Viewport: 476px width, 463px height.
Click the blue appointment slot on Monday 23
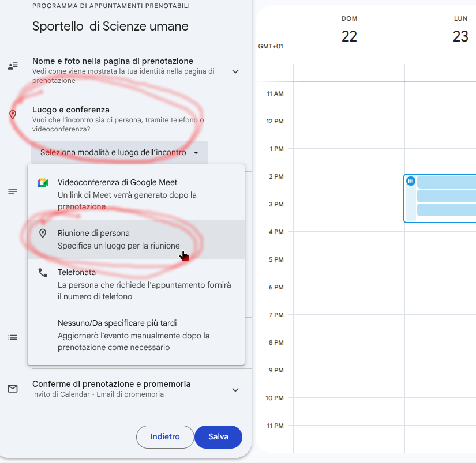pyautogui.click(x=440, y=198)
